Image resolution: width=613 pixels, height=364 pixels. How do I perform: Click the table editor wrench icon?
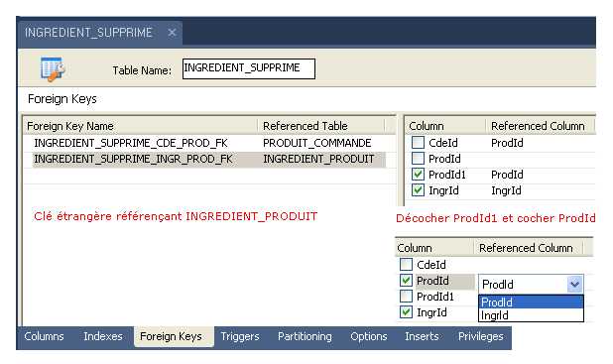(x=53, y=69)
